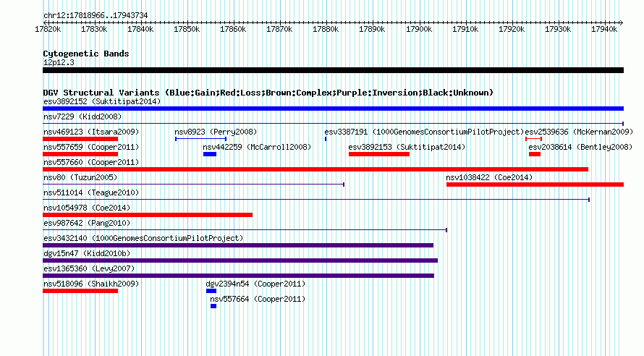The width and height of the screenshot is (644, 356).
Task: Click the DGV Structural Variants track title
Action: pyautogui.click(x=268, y=93)
